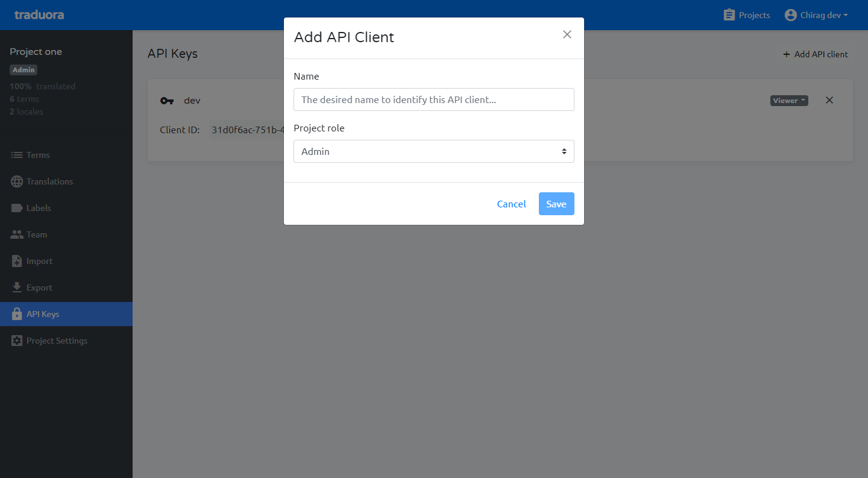Remove the dev API client using the X
The height and width of the screenshot is (478, 868).
click(829, 100)
